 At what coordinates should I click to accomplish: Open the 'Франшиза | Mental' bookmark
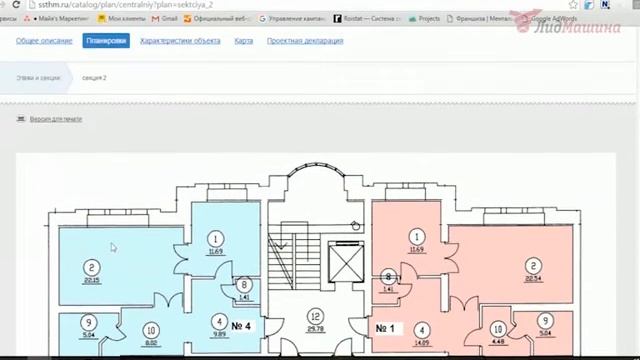pos(479,19)
